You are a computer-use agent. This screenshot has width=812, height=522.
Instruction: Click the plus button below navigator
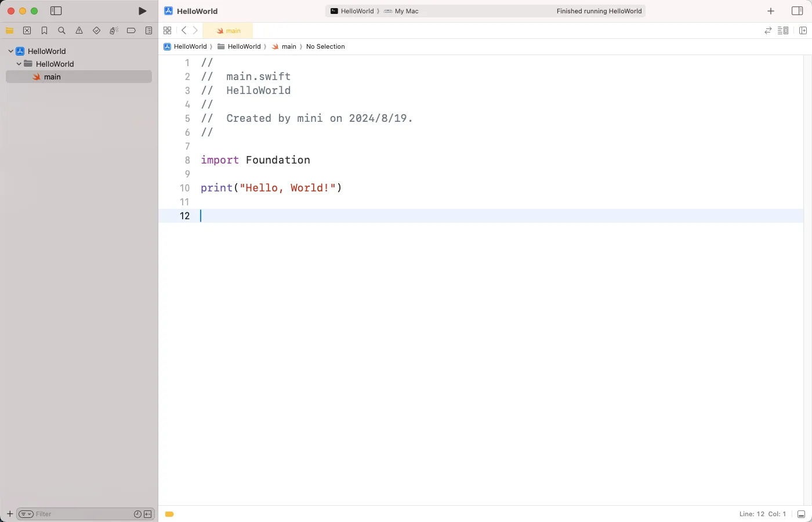(x=10, y=514)
